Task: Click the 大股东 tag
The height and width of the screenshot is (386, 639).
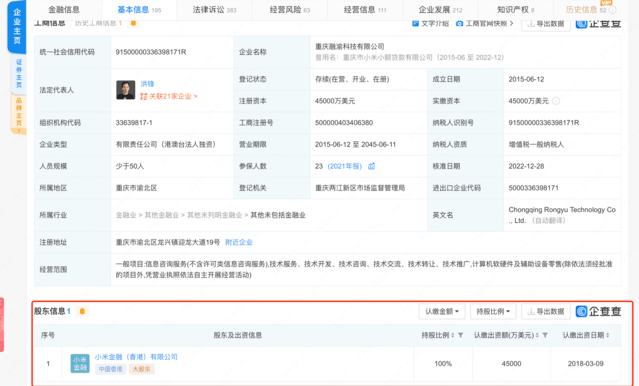Action: click(141, 369)
